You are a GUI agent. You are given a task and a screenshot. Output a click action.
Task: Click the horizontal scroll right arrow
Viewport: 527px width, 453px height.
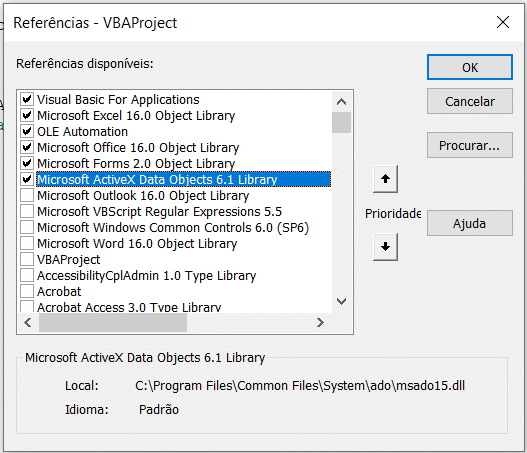coord(320,323)
